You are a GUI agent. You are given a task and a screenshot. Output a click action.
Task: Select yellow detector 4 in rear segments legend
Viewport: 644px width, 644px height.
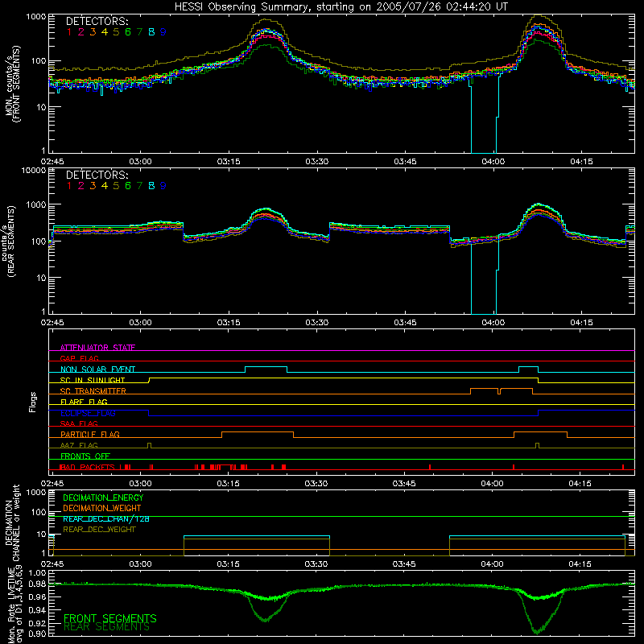pyautogui.click(x=105, y=186)
